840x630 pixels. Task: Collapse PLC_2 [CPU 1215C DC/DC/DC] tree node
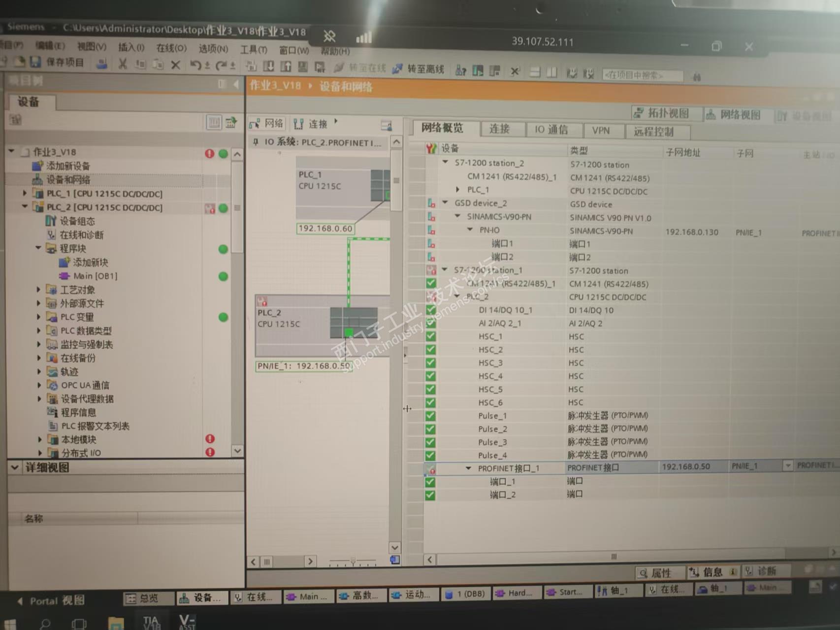click(x=25, y=207)
